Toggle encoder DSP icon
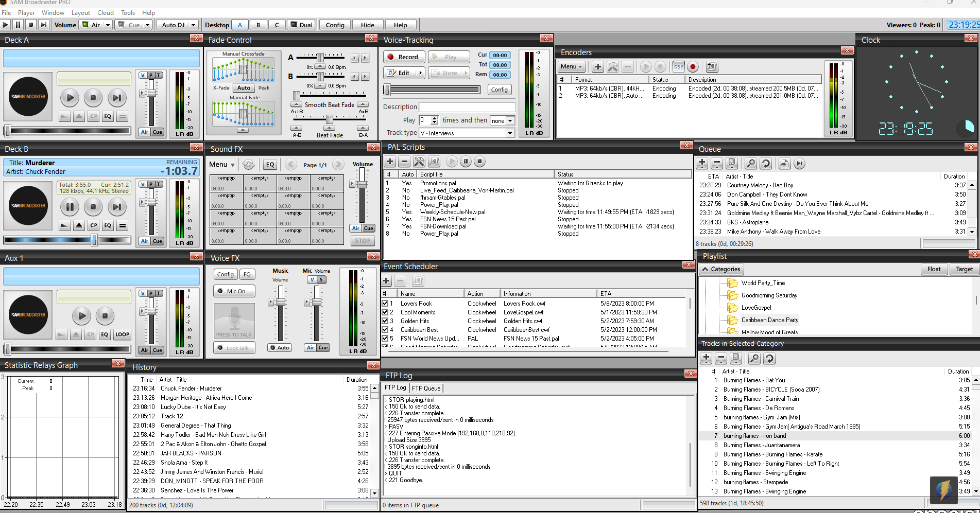 click(678, 66)
